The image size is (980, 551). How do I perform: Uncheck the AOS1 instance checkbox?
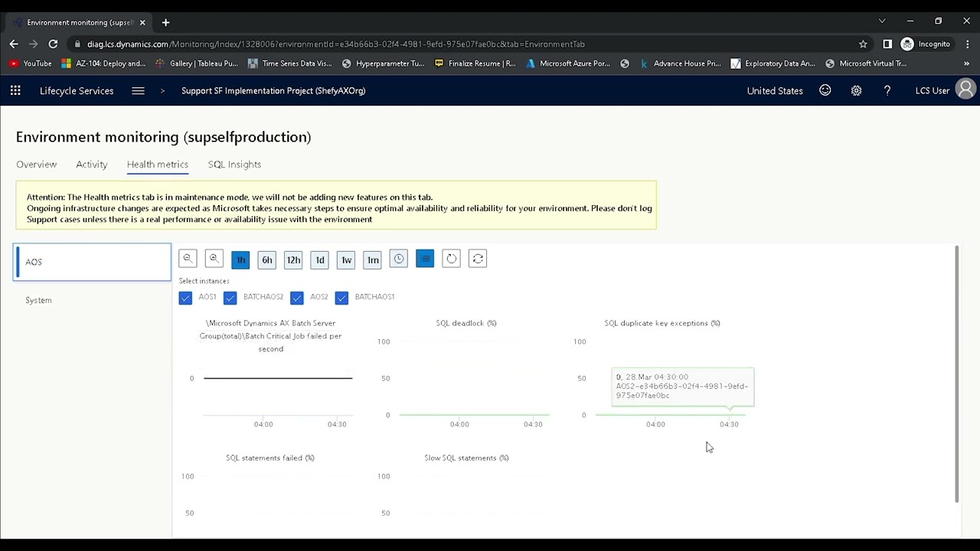[185, 298]
